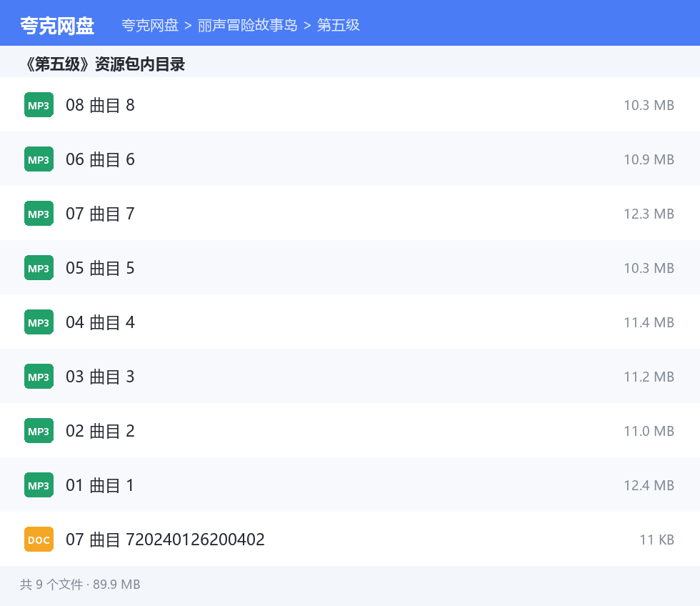700x606 pixels.
Task: Click the DOC icon for 07 曲目 720240126200402
Action: 39,540
